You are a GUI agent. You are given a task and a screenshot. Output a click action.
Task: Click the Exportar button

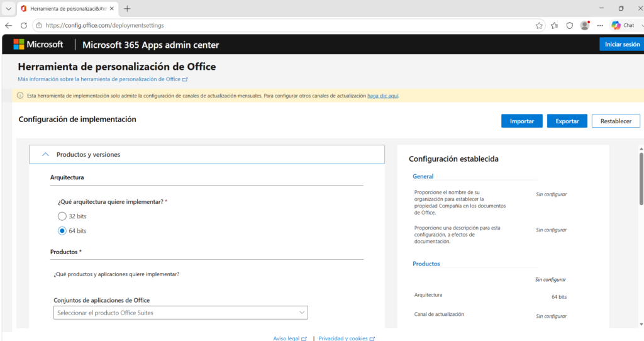tap(567, 121)
